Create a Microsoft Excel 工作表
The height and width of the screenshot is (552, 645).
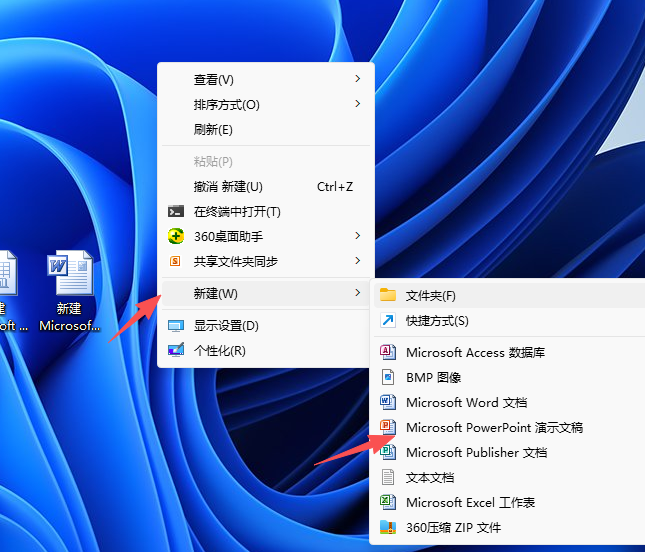pos(509,502)
